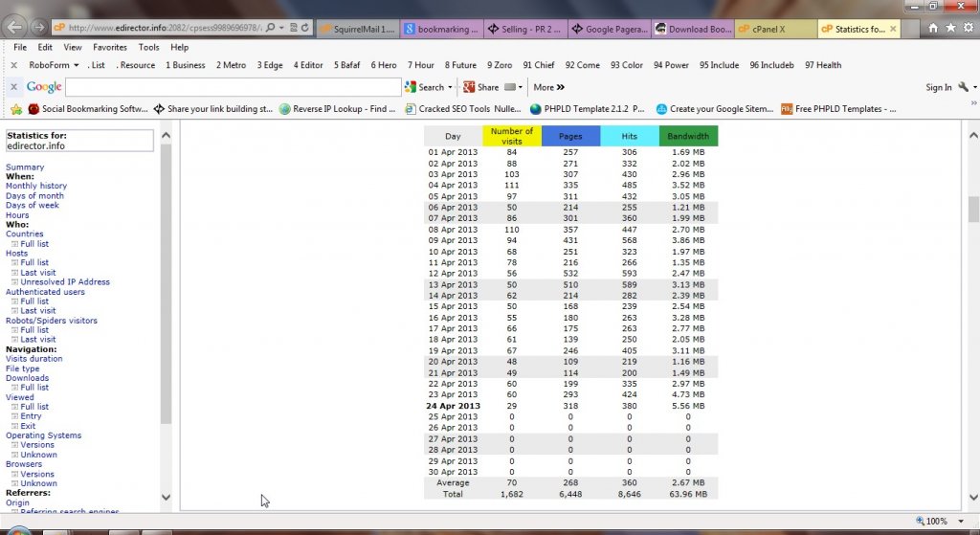Click the Sign In link in Google toolbar
This screenshot has width=980, height=535.
[x=939, y=87]
